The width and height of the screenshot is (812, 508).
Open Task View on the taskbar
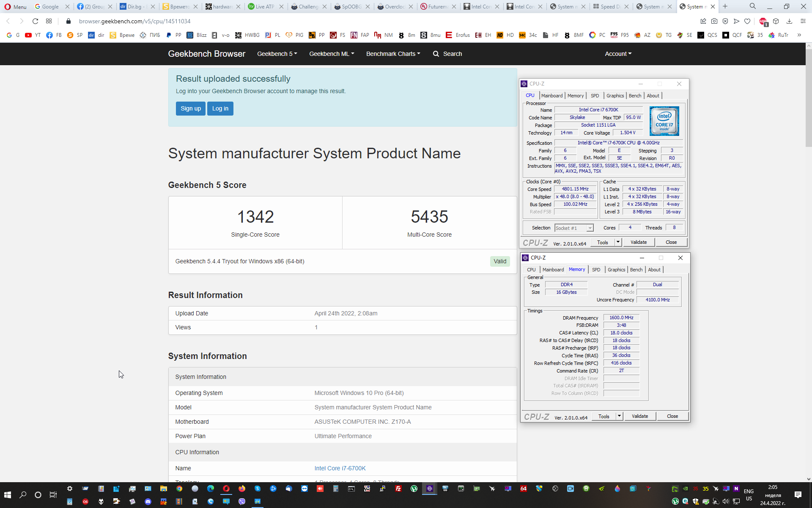pyautogui.click(x=53, y=495)
